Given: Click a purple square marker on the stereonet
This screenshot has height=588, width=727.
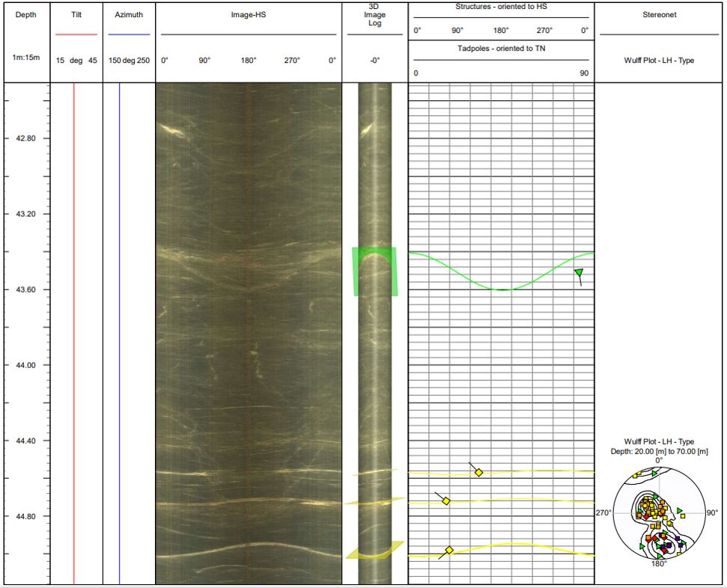Looking at the screenshot, I should coord(669,545).
